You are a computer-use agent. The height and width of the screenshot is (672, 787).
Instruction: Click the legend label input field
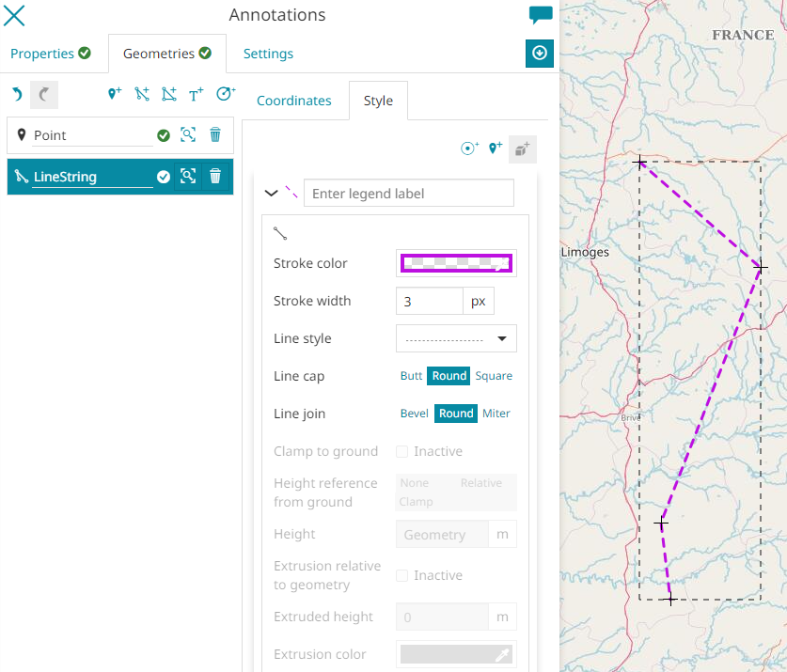408,194
